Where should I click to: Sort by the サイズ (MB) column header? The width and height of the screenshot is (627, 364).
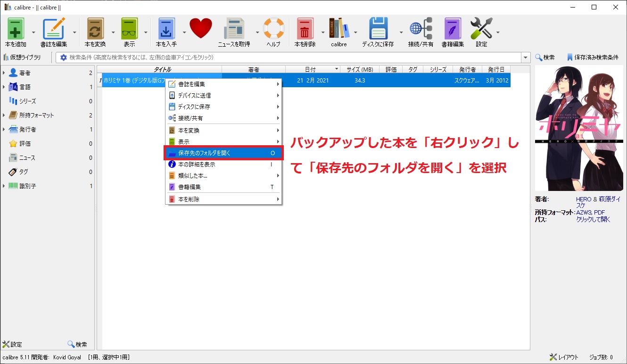point(360,69)
